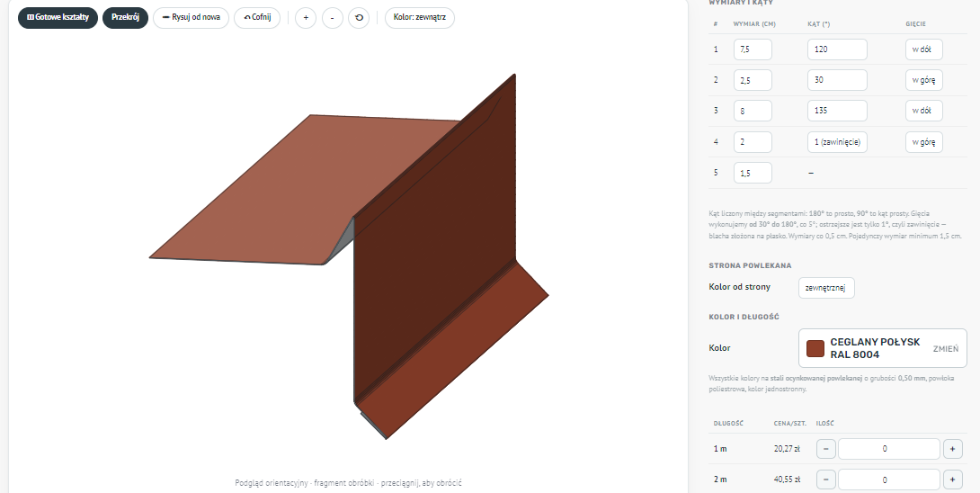
Task: Zoom out with the minus button
Action: tap(333, 18)
